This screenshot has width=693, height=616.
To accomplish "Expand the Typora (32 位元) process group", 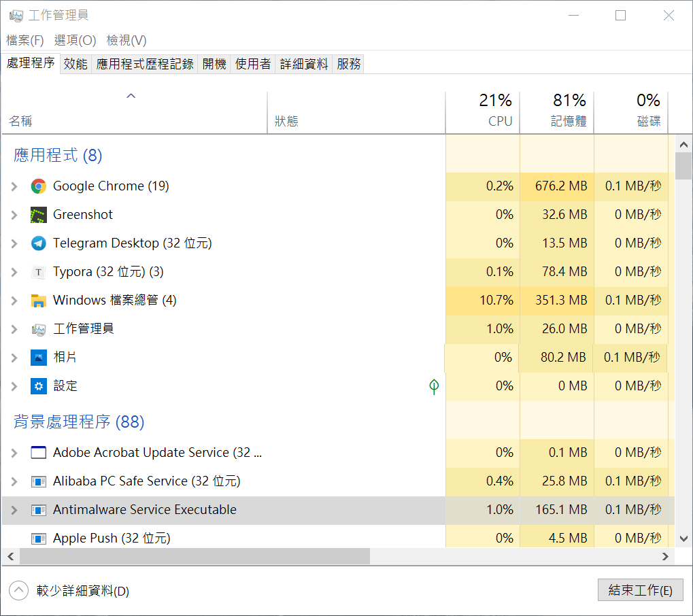I will [14, 272].
